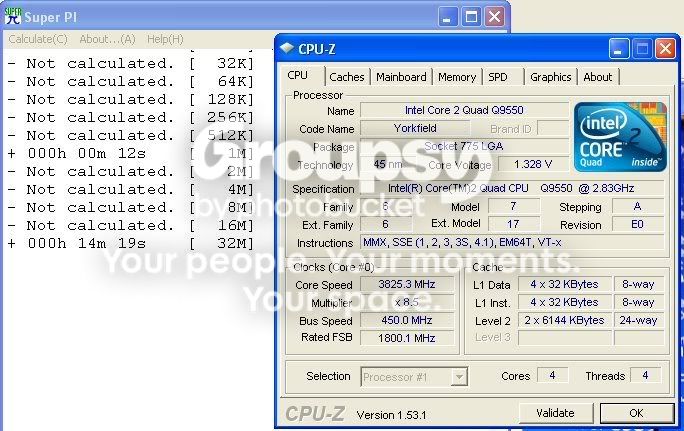Viewport: 684px width, 431px height.
Task: Click the Version 1.53.1 label
Action: click(x=391, y=415)
